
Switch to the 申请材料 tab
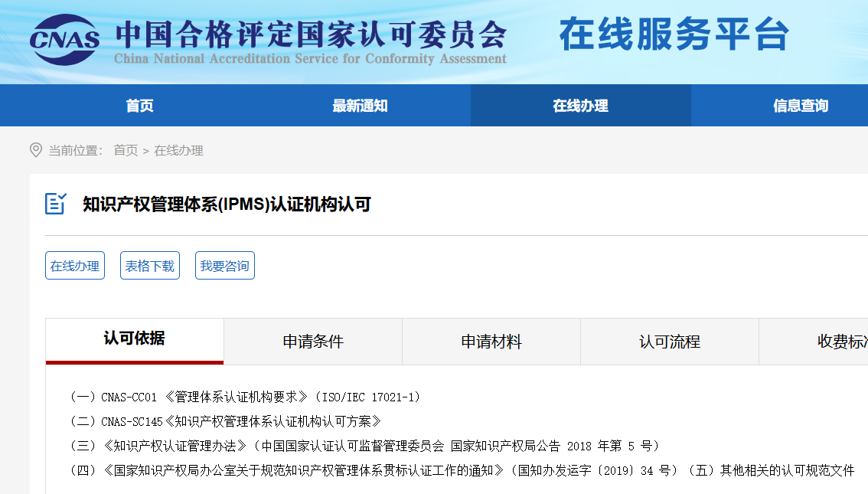[x=491, y=341]
